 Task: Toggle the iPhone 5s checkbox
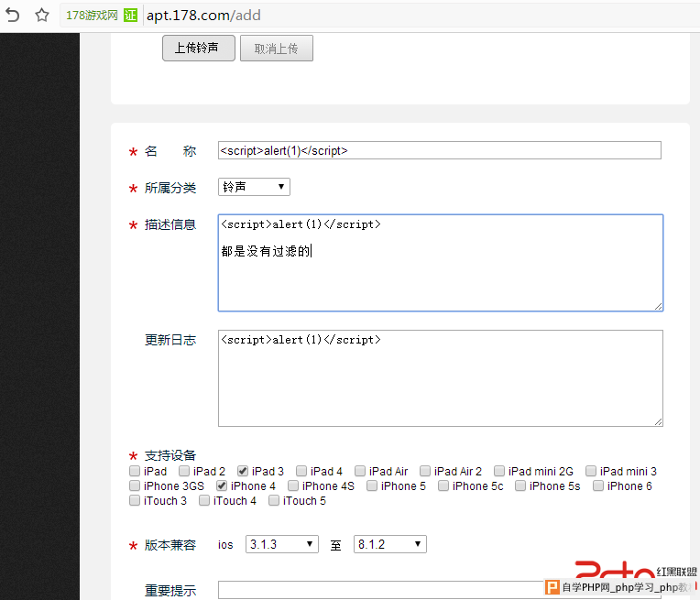coord(520,485)
